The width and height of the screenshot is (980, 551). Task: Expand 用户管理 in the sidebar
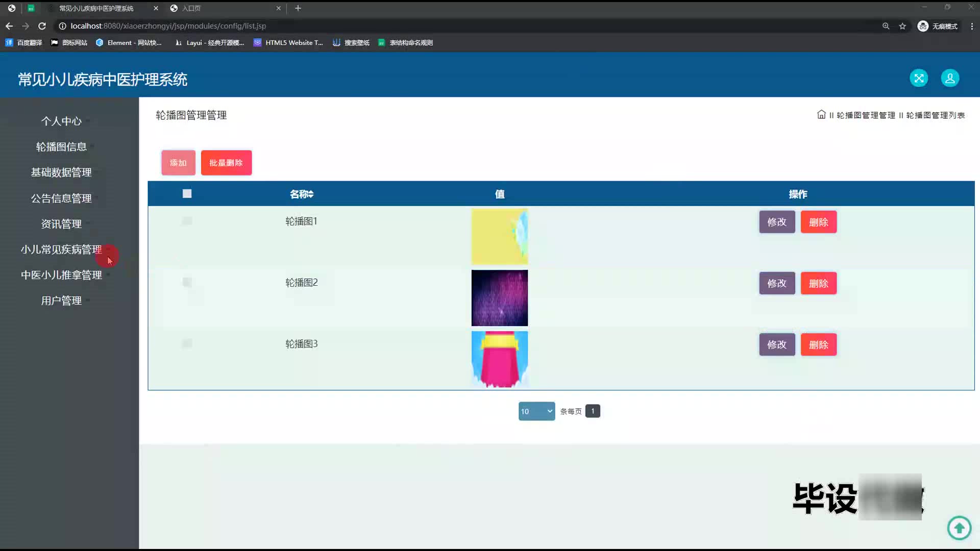[x=61, y=301]
